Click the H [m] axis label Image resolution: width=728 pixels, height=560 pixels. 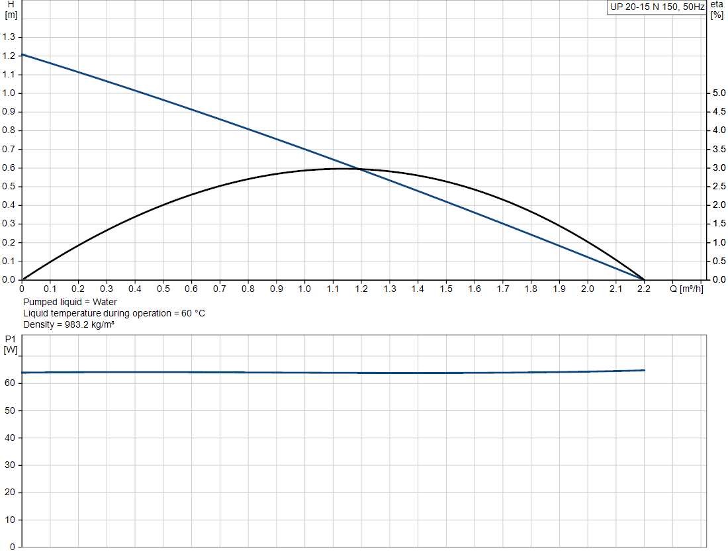(11, 10)
